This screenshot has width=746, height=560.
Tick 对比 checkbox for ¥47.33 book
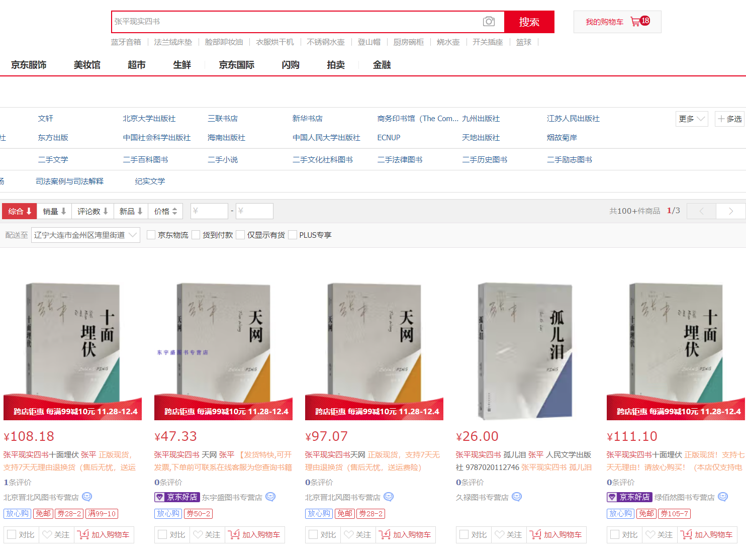[x=162, y=534]
